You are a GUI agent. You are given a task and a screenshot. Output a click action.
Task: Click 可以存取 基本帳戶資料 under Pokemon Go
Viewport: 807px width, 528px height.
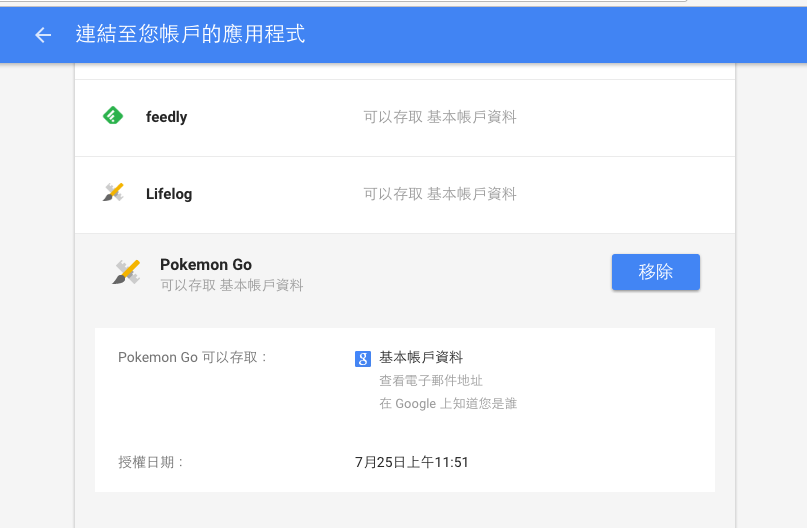pyautogui.click(x=232, y=285)
